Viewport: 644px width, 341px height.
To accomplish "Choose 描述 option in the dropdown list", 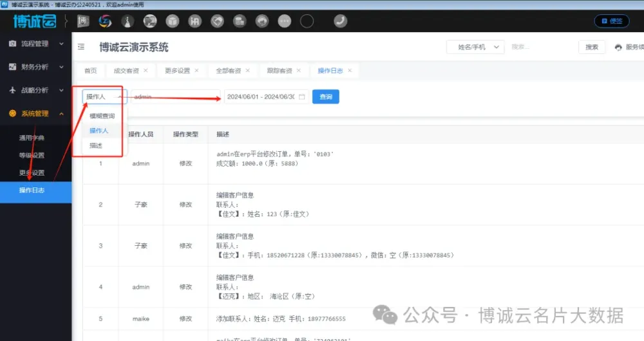I will pos(96,145).
